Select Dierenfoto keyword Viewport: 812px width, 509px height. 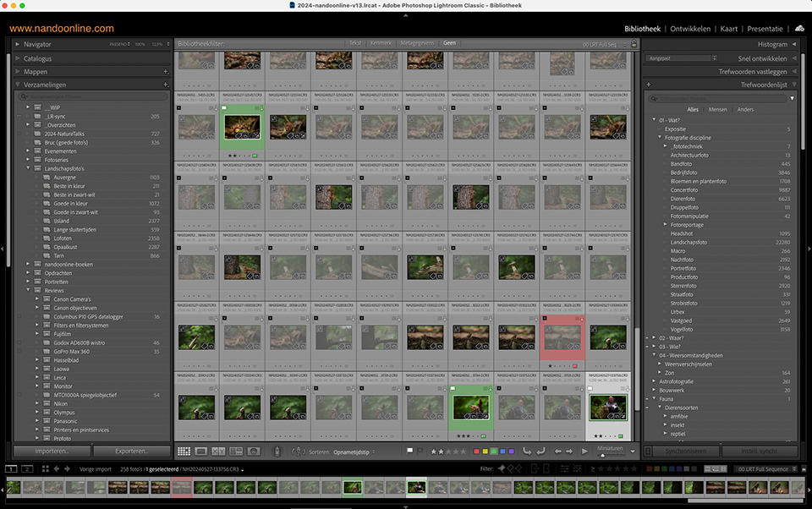(683, 199)
